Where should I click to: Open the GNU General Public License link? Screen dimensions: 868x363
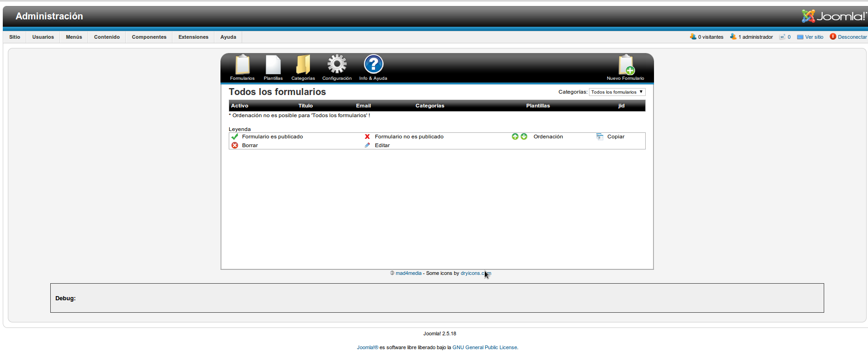(485, 348)
